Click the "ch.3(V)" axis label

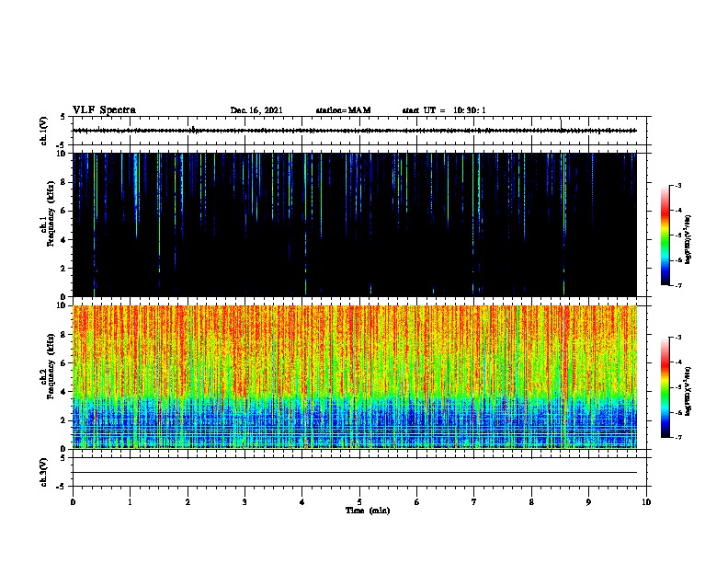pos(43,472)
